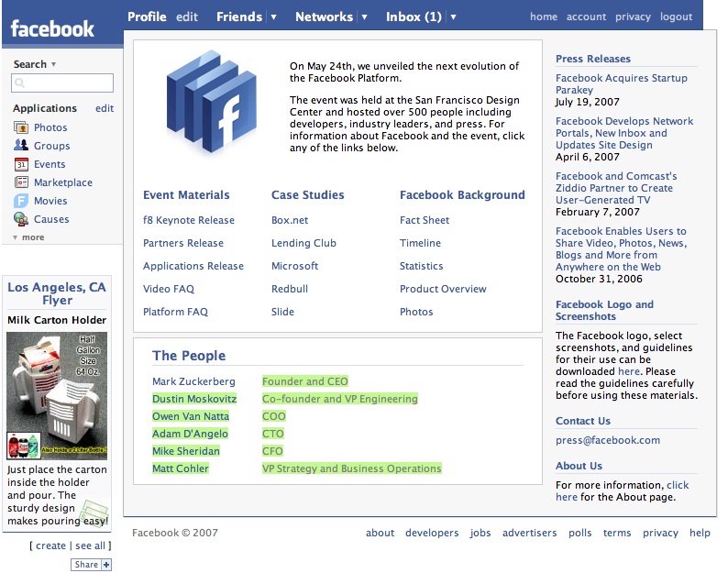
Task: Go to home link in header
Action: tap(544, 17)
